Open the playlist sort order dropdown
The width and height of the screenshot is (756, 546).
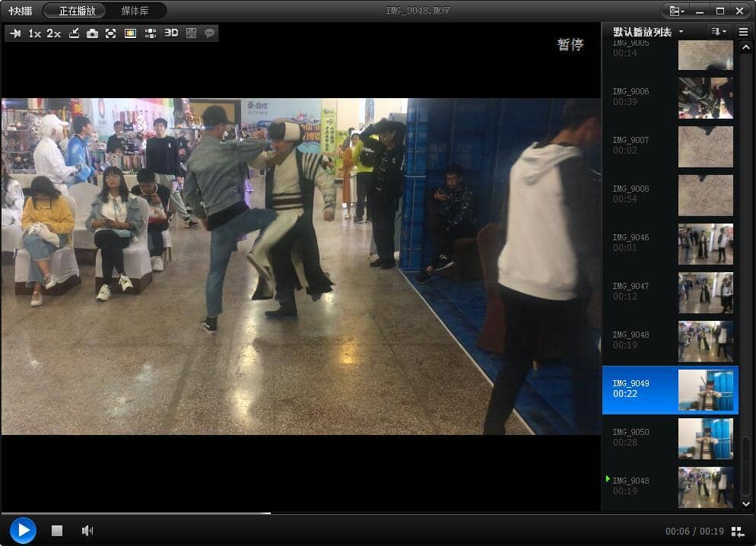tap(719, 32)
